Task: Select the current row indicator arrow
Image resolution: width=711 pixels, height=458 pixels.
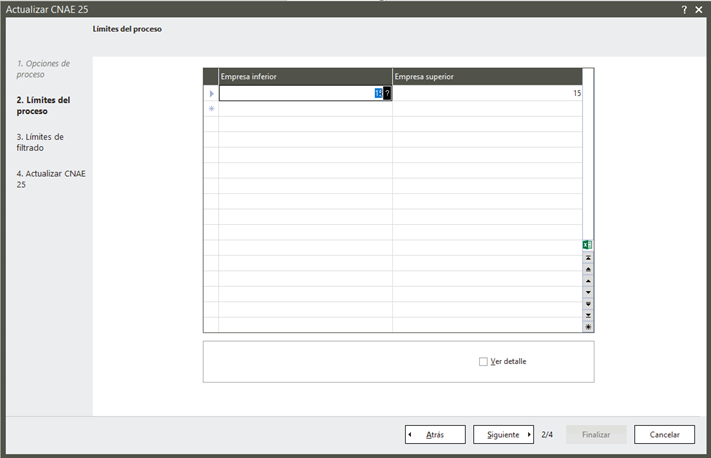Action: point(211,93)
